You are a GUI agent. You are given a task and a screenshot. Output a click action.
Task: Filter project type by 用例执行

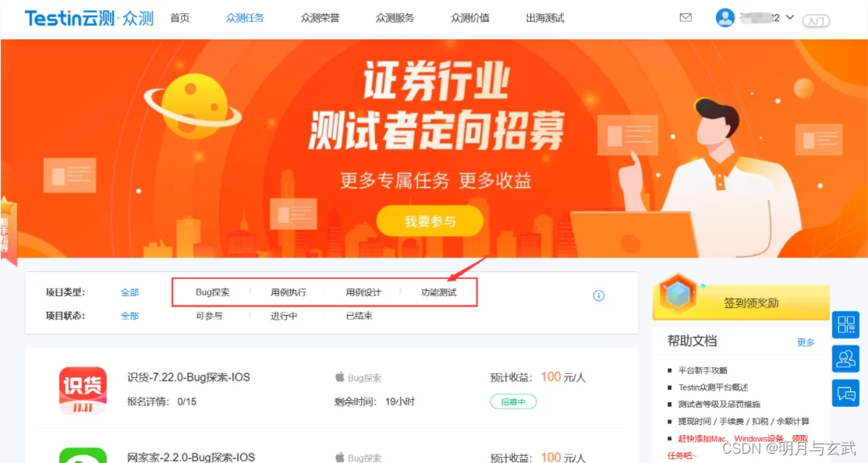288,292
